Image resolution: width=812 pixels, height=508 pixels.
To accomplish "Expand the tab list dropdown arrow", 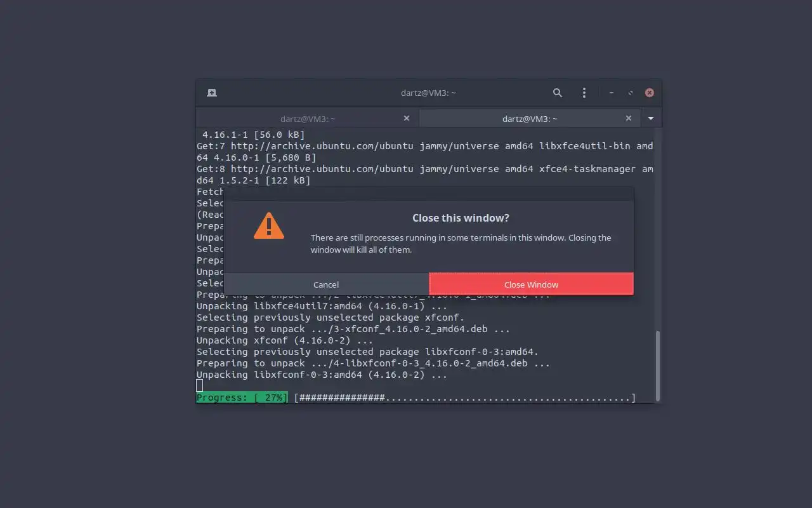I will click(651, 119).
